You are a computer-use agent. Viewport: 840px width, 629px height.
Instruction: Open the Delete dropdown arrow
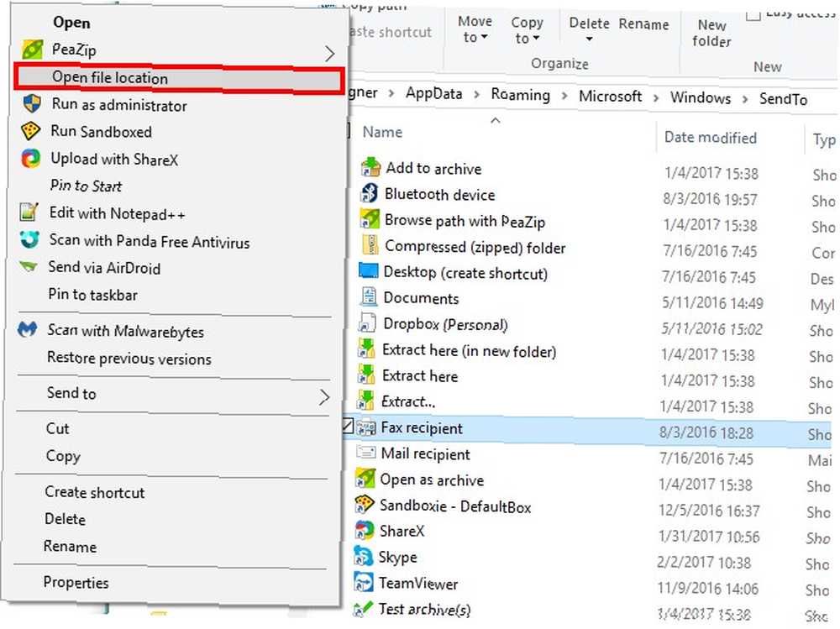[589, 39]
